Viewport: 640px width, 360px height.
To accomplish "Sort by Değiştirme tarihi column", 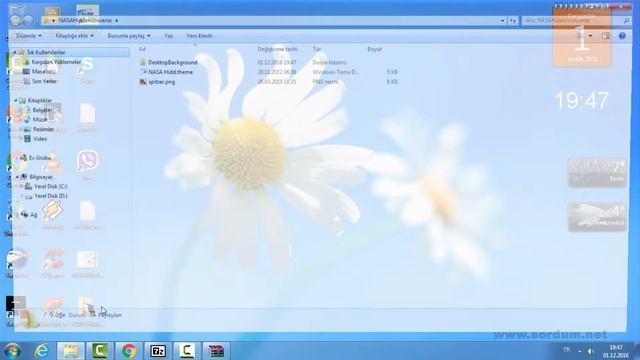I will (x=278, y=49).
